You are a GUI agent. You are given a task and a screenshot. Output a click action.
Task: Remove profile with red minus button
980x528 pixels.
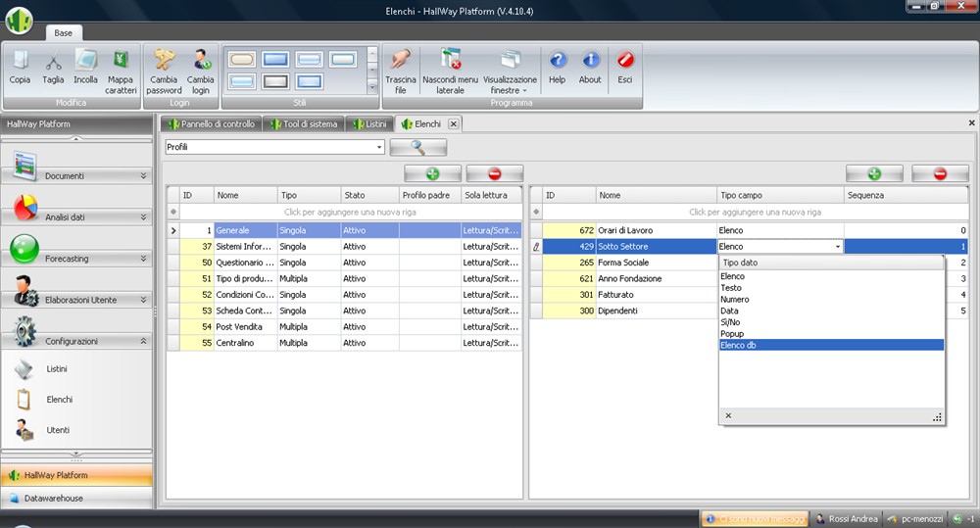click(494, 173)
